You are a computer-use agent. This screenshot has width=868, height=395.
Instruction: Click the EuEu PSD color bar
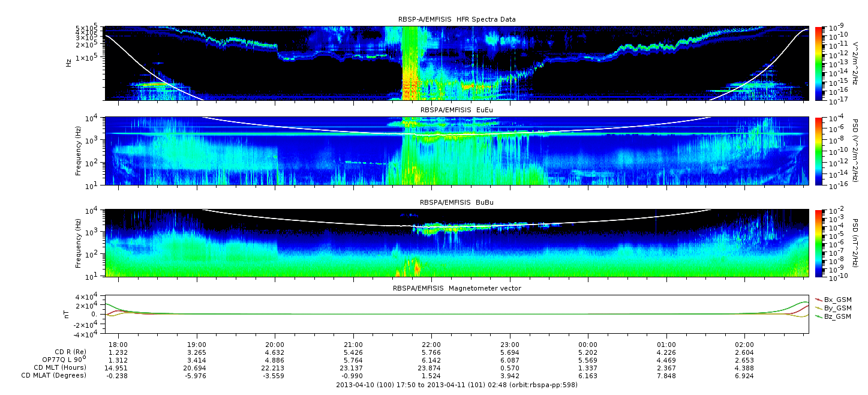[x=819, y=151]
